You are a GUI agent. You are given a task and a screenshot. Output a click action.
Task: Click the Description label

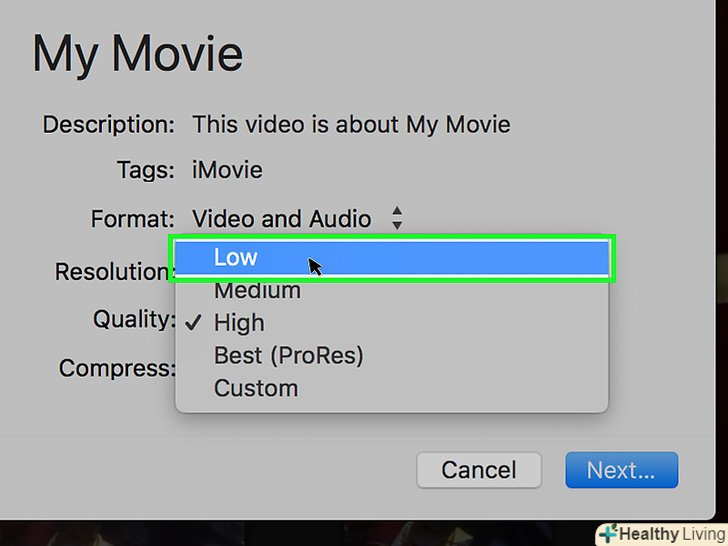coord(108,125)
